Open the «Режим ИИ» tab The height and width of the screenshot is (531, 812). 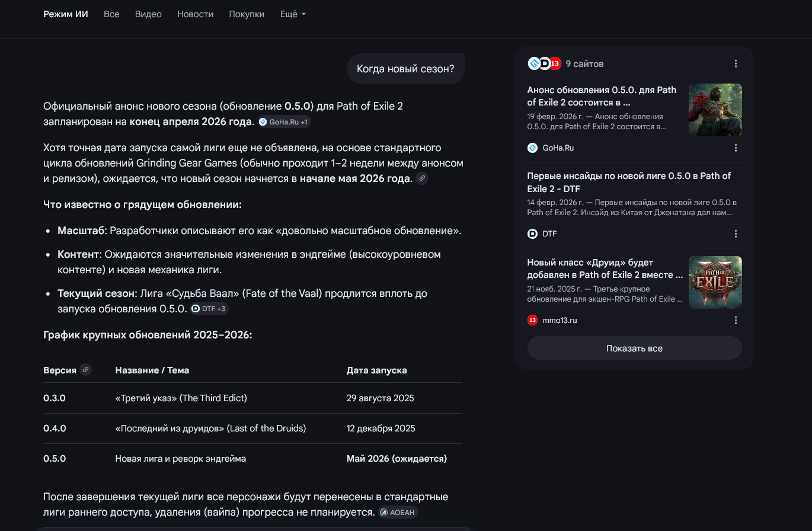[66, 14]
